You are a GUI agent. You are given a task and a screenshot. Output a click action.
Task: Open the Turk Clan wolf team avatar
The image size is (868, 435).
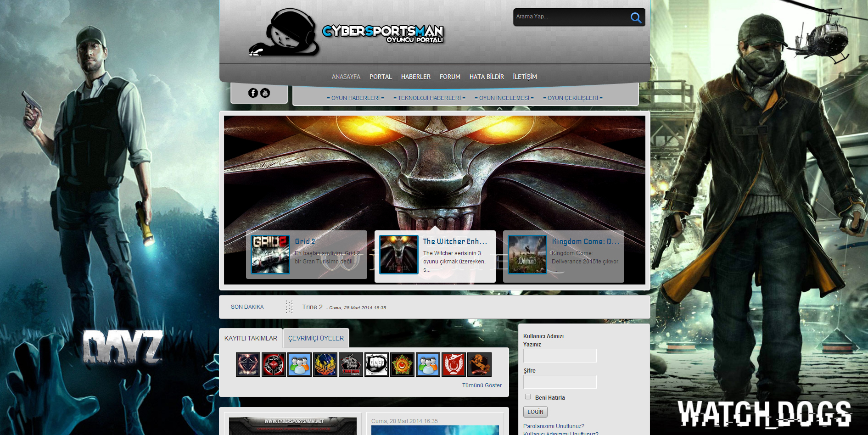pos(351,365)
